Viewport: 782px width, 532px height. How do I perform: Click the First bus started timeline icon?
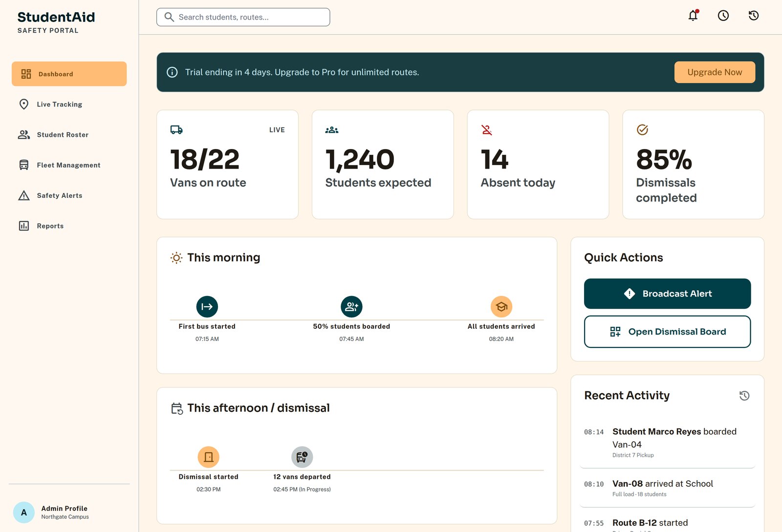click(x=207, y=307)
